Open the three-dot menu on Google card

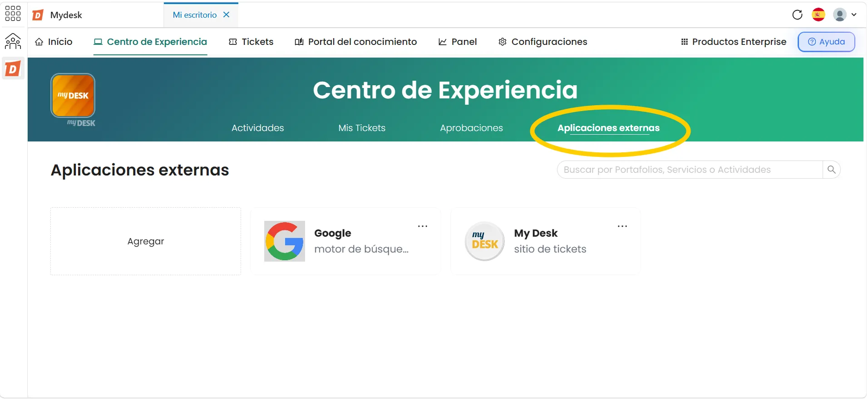[x=423, y=226]
